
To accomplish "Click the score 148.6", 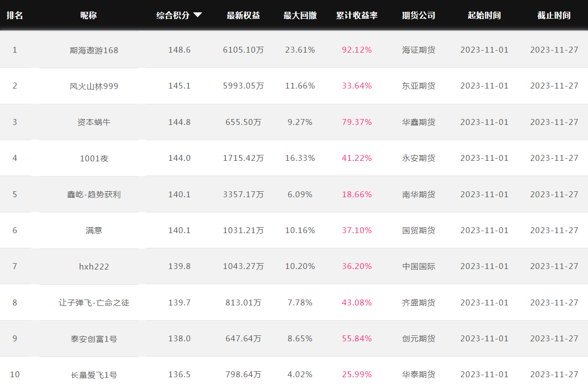I will [x=179, y=50].
